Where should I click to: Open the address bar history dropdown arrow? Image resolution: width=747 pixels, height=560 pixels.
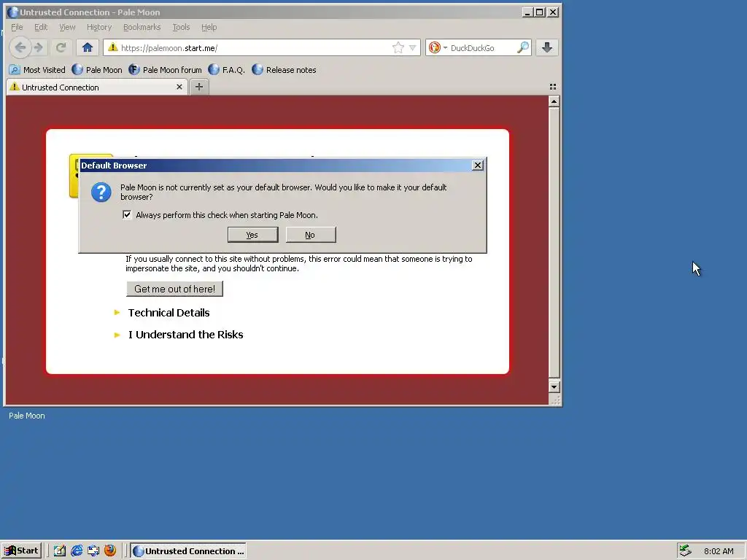(413, 47)
